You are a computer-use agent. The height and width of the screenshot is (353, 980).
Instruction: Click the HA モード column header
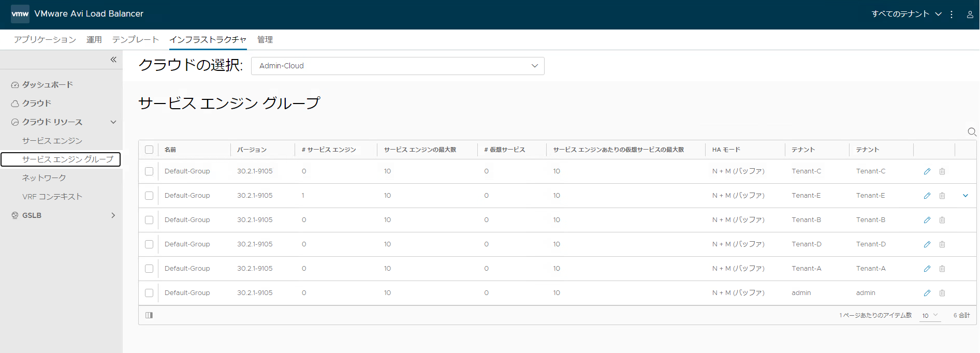click(x=726, y=150)
